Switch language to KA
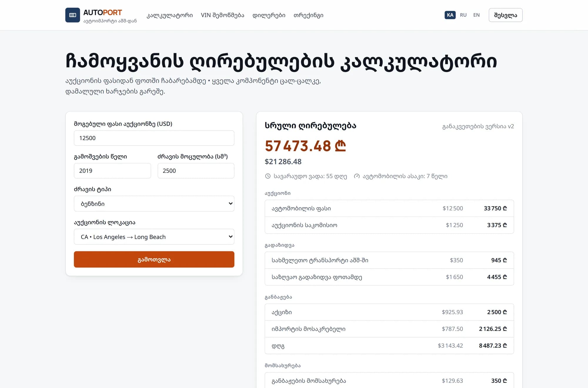Viewport: 588px width, 388px height. click(x=450, y=15)
